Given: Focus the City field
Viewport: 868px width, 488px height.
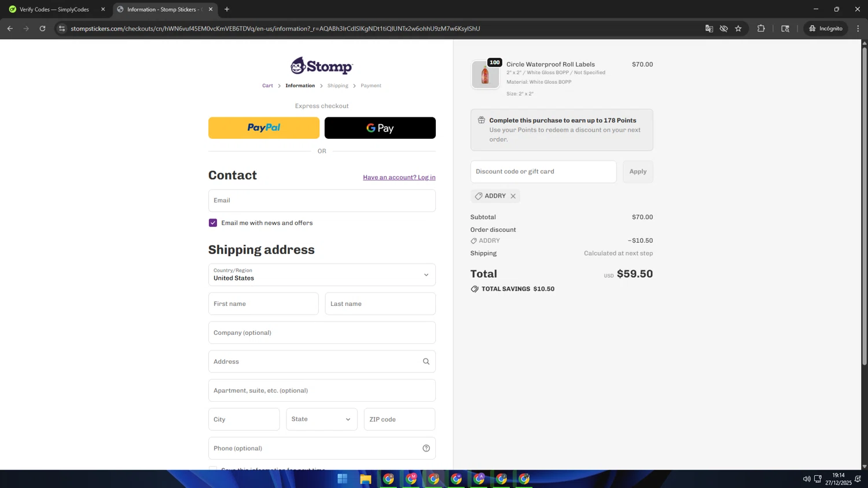Looking at the screenshot, I should point(244,419).
